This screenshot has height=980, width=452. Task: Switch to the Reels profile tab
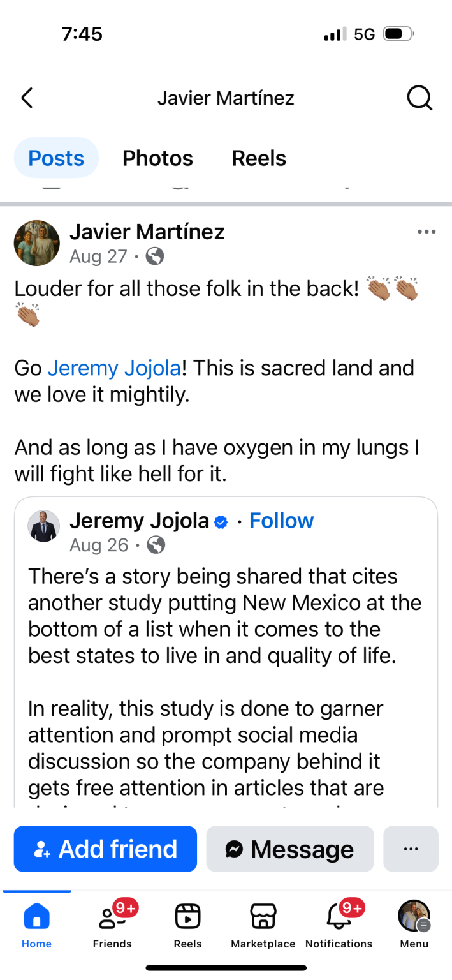click(259, 158)
